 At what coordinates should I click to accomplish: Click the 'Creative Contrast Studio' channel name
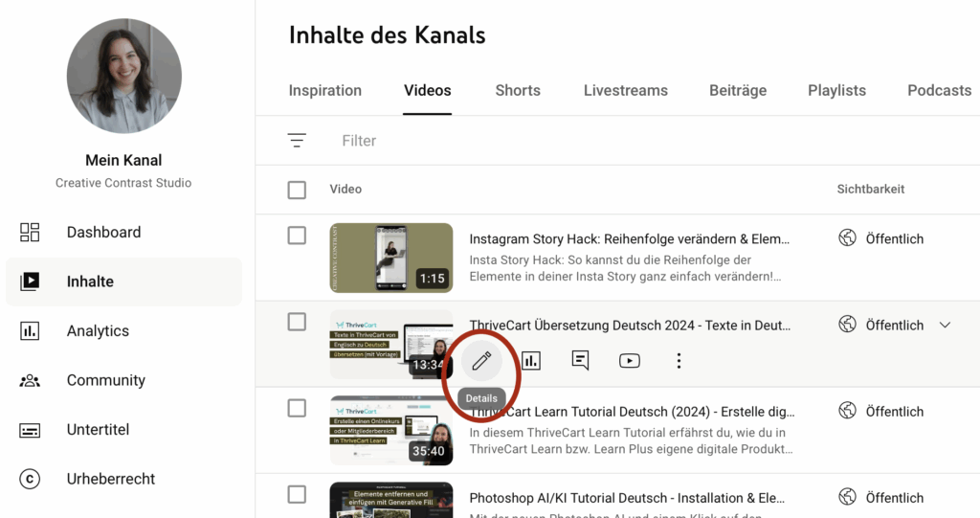pyautogui.click(x=123, y=183)
